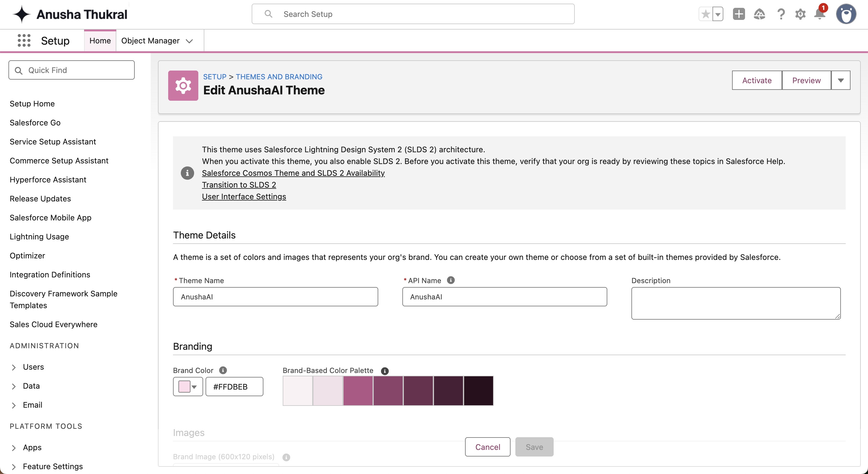Open the App Launcher dots icon

tap(24, 40)
